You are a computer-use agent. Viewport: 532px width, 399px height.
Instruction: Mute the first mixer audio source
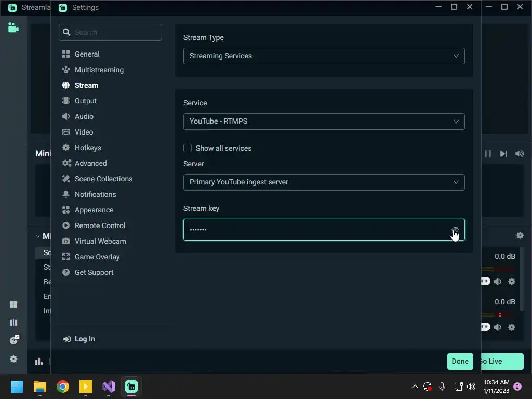coord(497,282)
